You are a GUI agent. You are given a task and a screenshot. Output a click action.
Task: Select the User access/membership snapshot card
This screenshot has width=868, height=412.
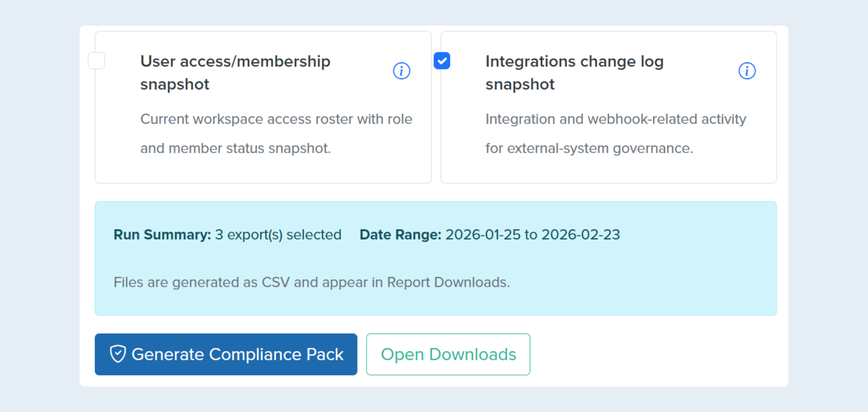pyautogui.click(x=263, y=107)
